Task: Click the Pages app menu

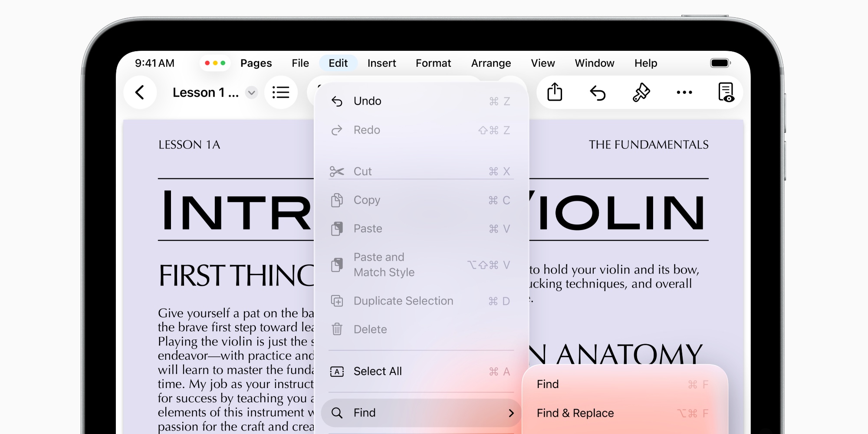Action: pyautogui.click(x=256, y=63)
